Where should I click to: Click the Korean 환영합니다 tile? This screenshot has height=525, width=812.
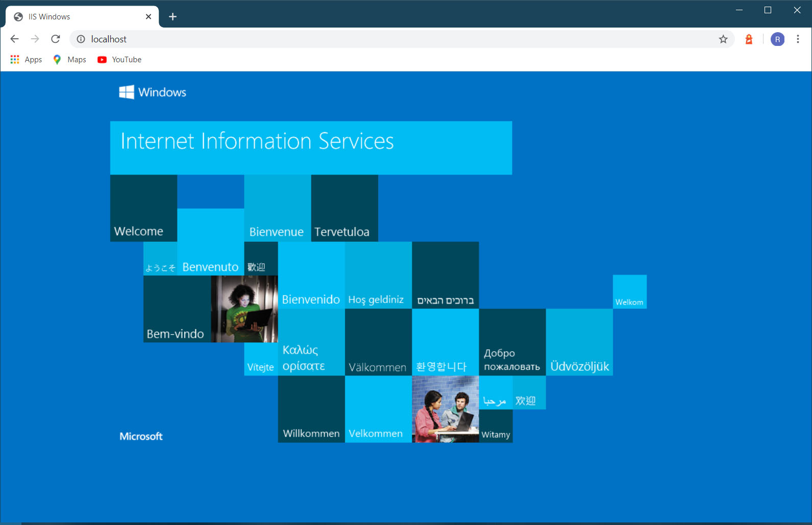[445, 342]
